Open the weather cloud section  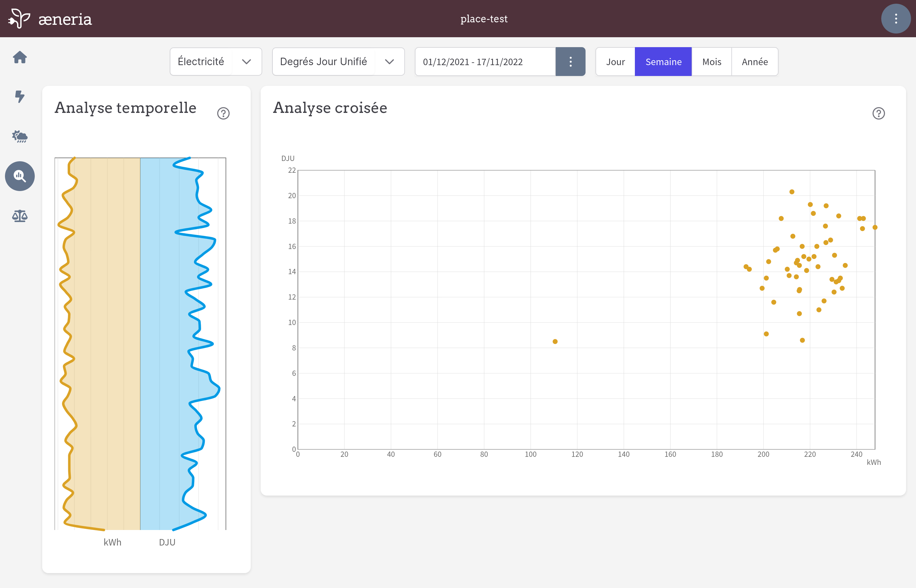pos(20,136)
